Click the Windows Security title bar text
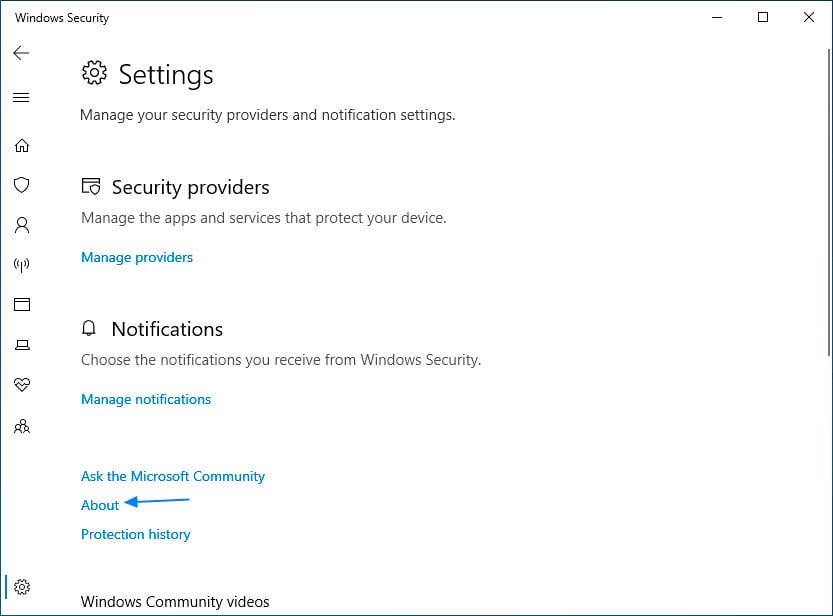Viewport: 833px width, 616px height. [61, 17]
